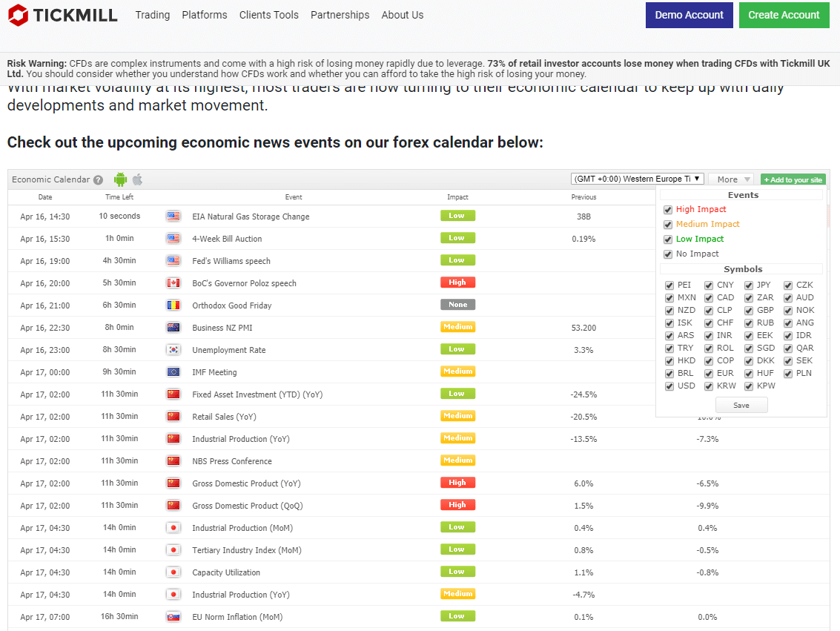
Task: Click High impact badge for GDP (YoY)
Action: coord(457,483)
